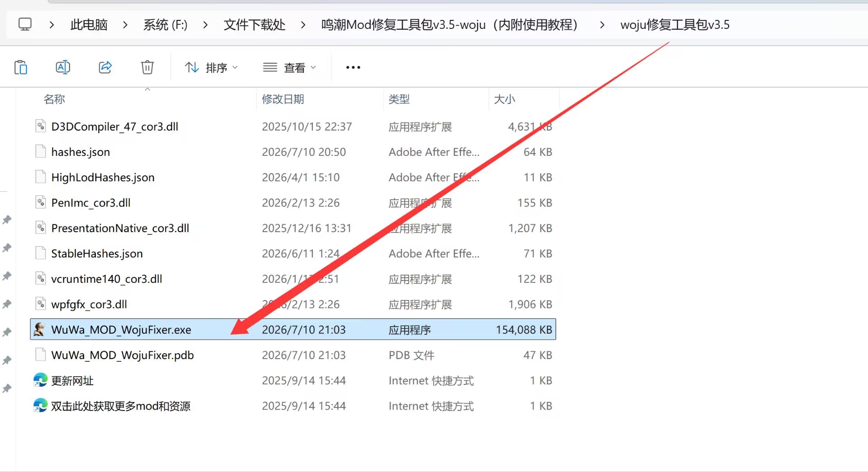
Task: Click 2025/10/15 22:37 date cell
Action: 307,126
